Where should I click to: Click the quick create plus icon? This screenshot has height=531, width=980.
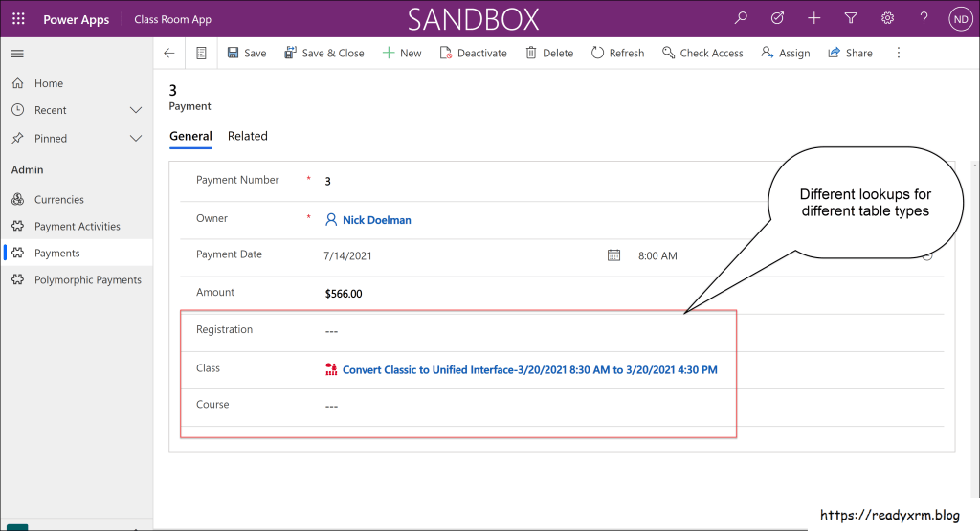(x=813, y=18)
